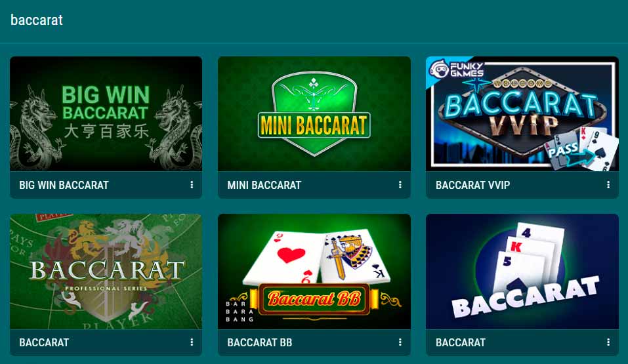
Task: Open options menu for the blue Baccarat game
Action: 608,342
